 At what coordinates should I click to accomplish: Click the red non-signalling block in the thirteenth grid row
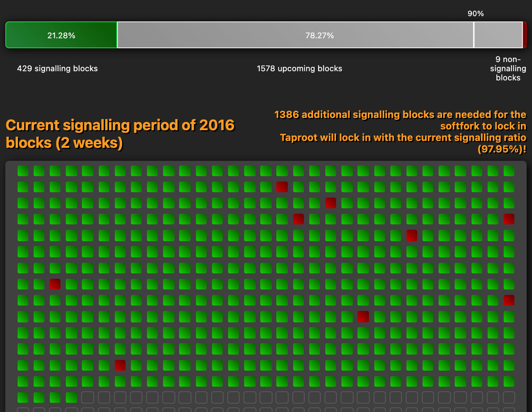tap(120, 365)
